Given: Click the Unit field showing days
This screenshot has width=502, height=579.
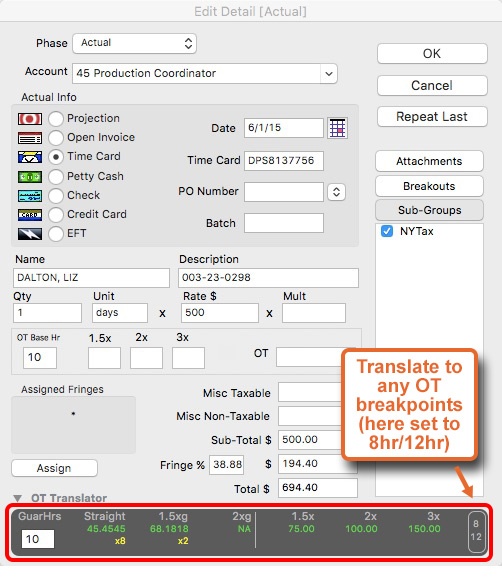Looking at the screenshot, I should click(x=120, y=313).
